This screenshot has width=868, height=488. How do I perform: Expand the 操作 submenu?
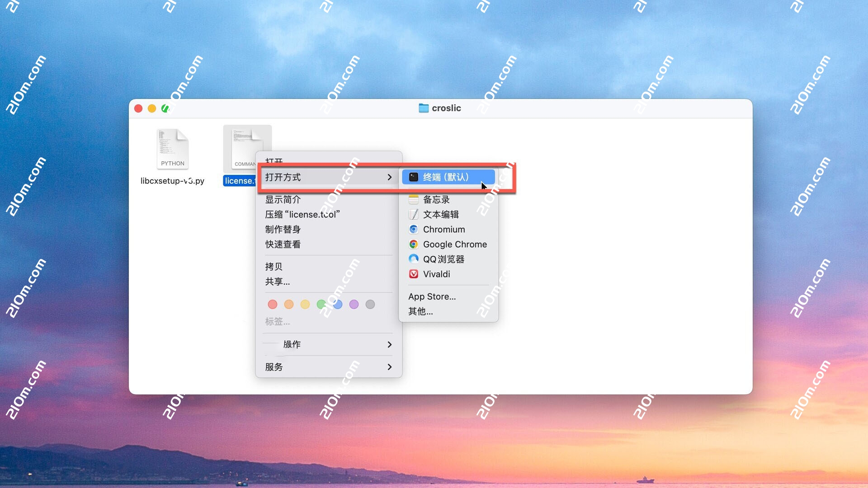click(389, 344)
